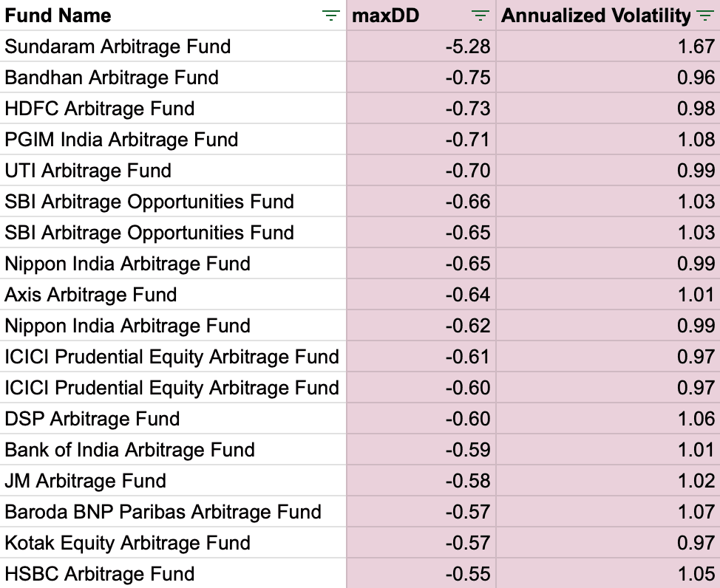This screenshot has width=720, height=588.
Task: Click the volatility value 1.67
Action: click(696, 47)
